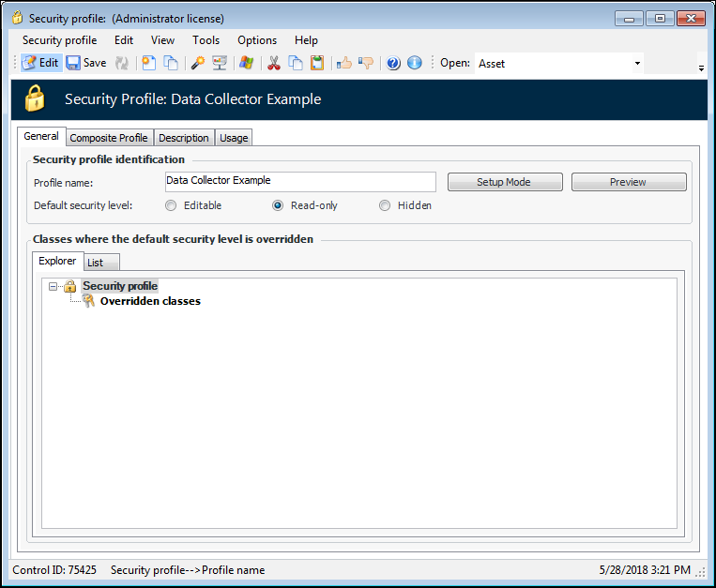Expand the toolbar overflow arrow
This screenshot has height=588, width=716.
701,68
